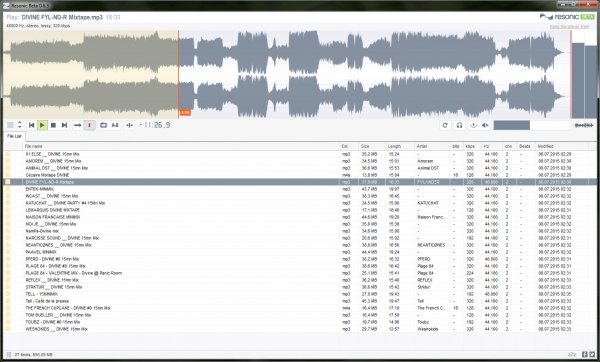Open the Facebook icon in status bar
Image resolution: width=600 pixels, height=362 pixels.
coord(585,355)
